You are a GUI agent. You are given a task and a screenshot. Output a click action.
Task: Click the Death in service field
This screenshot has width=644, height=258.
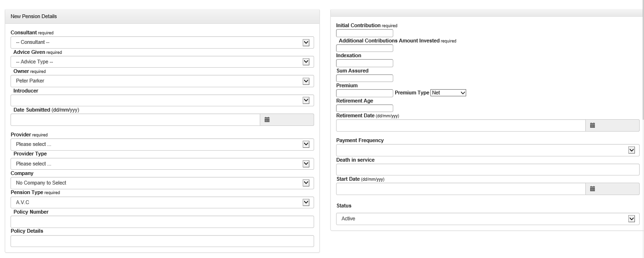point(488,170)
